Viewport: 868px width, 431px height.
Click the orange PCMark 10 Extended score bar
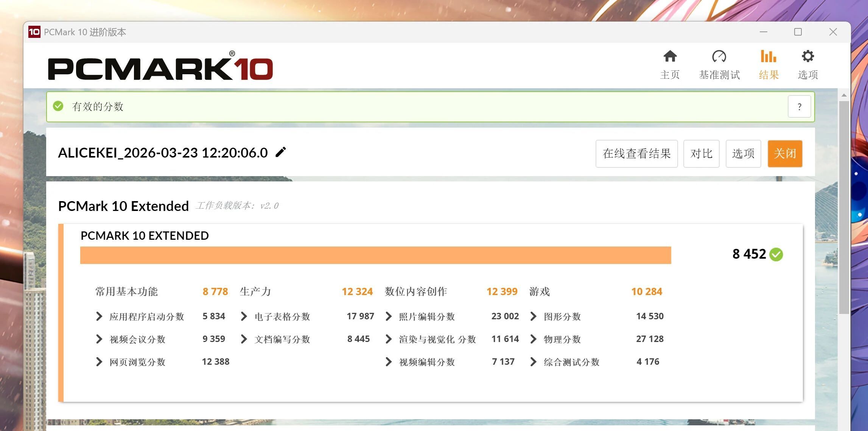point(375,255)
